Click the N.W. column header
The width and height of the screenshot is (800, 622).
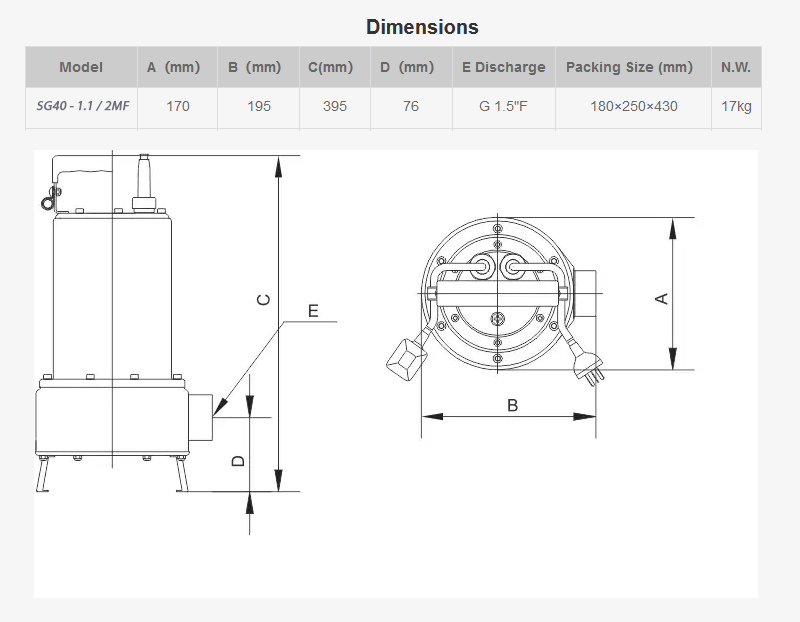coord(736,67)
